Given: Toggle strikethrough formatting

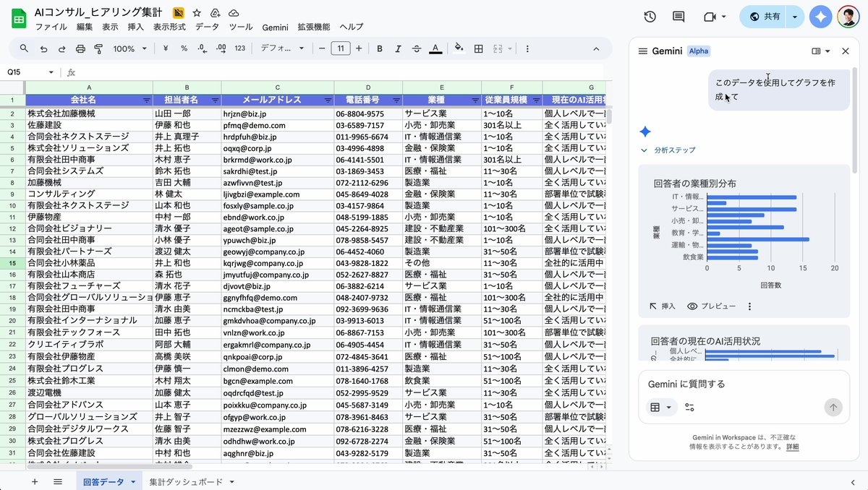Looking at the screenshot, I should (x=417, y=48).
